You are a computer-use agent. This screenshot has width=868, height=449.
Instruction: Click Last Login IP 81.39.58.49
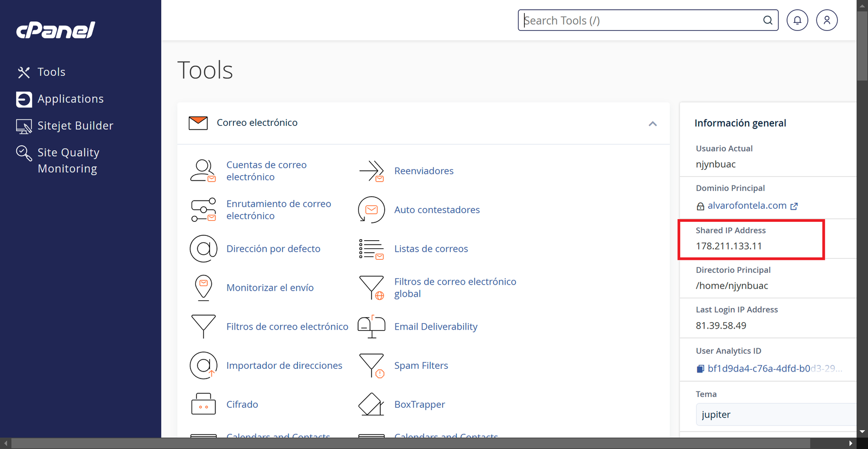tap(721, 325)
